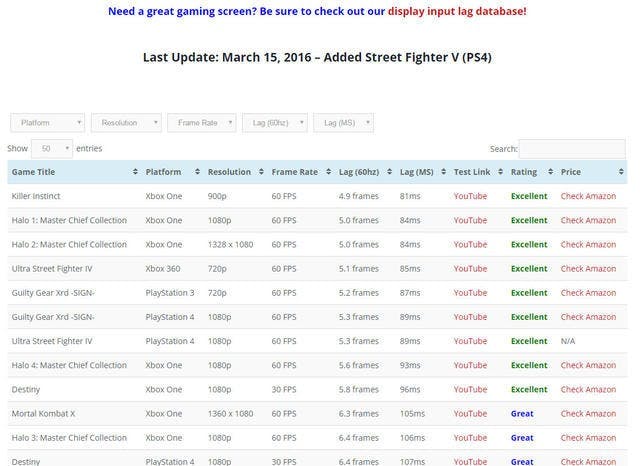Screen dimensions: 640x466
Task: Open the Lag (60hz) filter dropdown
Action: (275, 123)
